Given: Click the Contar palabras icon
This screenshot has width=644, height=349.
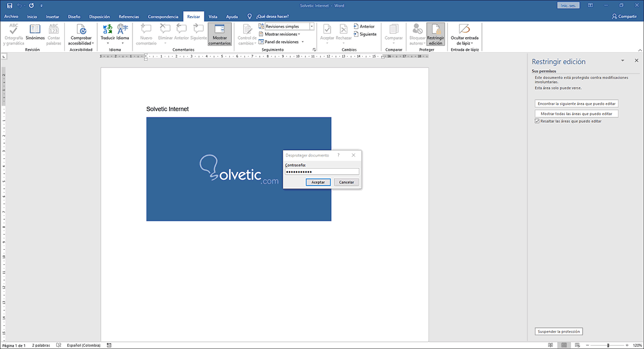Looking at the screenshot, I should 54,29.
